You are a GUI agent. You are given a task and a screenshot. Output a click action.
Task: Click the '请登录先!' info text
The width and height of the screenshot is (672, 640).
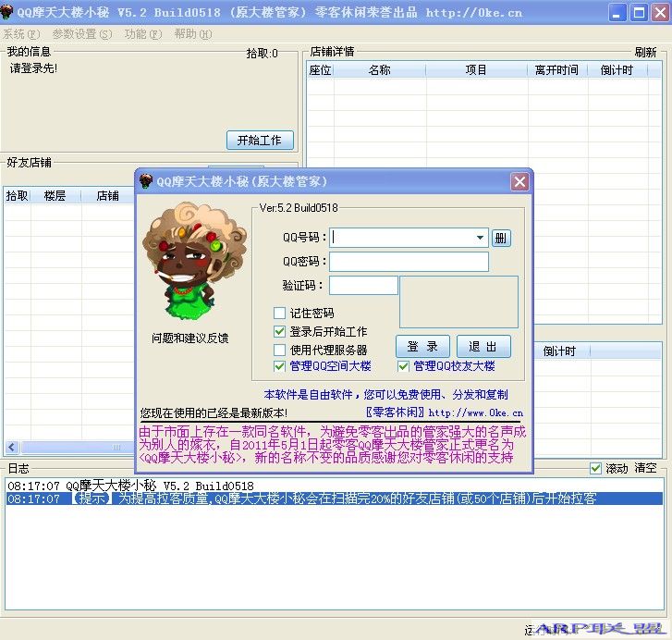(x=33, y=68)
